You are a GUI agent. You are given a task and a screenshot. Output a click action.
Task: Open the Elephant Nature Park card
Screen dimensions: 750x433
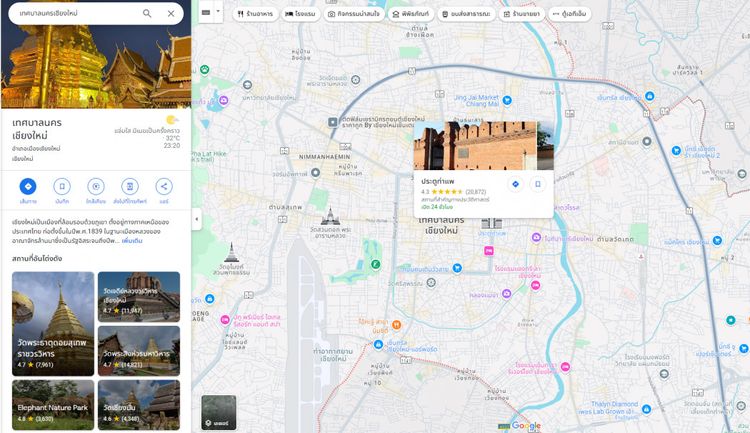coord(53,405)
